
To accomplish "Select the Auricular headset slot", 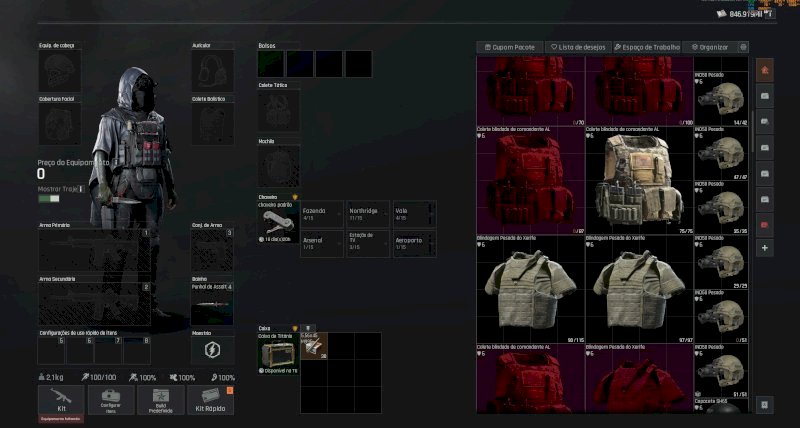I will pos(213,71).
